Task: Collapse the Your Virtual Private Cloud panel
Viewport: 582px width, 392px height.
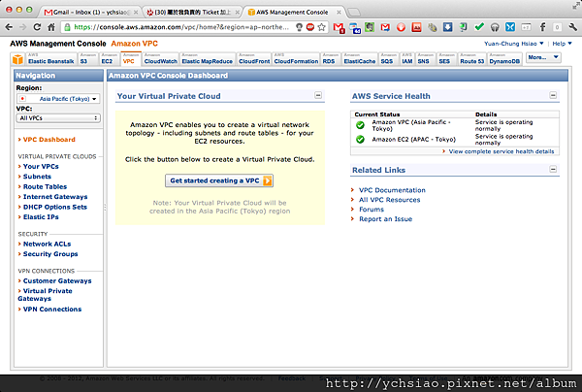Action: click(318, 95)
